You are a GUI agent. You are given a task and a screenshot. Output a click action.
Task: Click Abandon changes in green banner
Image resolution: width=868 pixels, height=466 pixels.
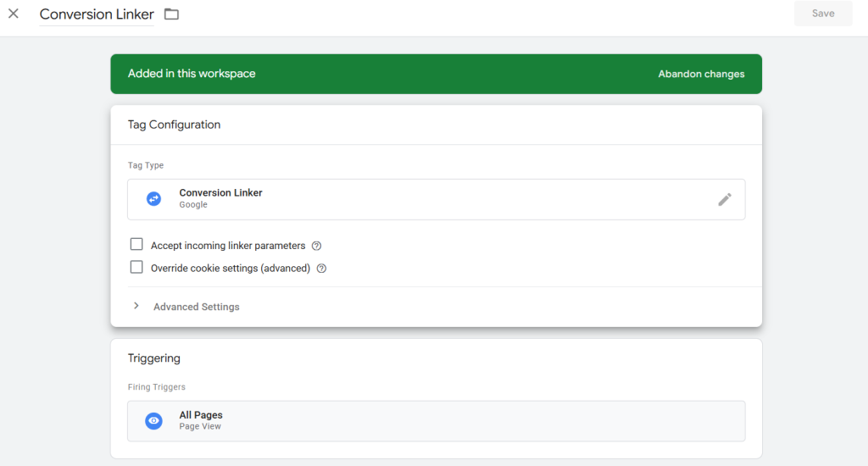click(701, 74)
